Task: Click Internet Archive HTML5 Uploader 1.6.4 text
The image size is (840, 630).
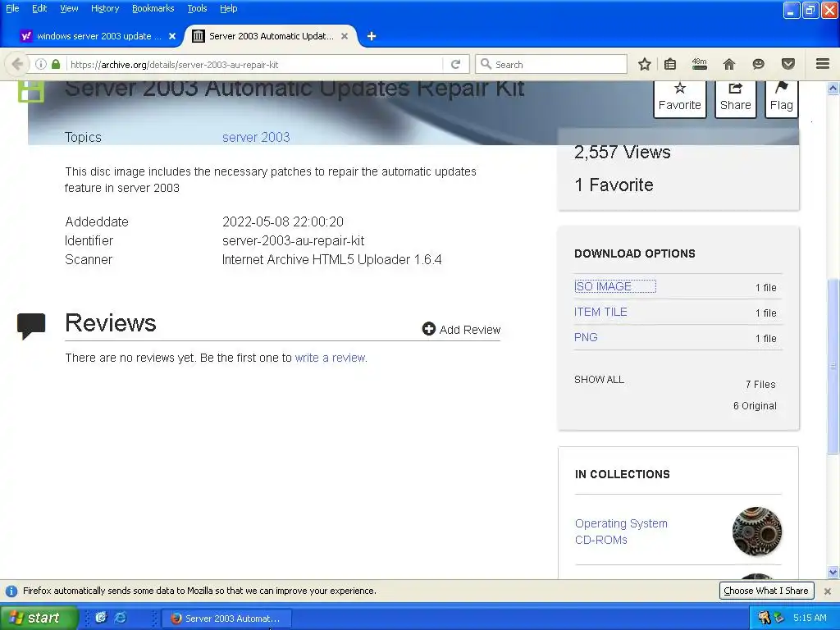Action: [331, 259]
